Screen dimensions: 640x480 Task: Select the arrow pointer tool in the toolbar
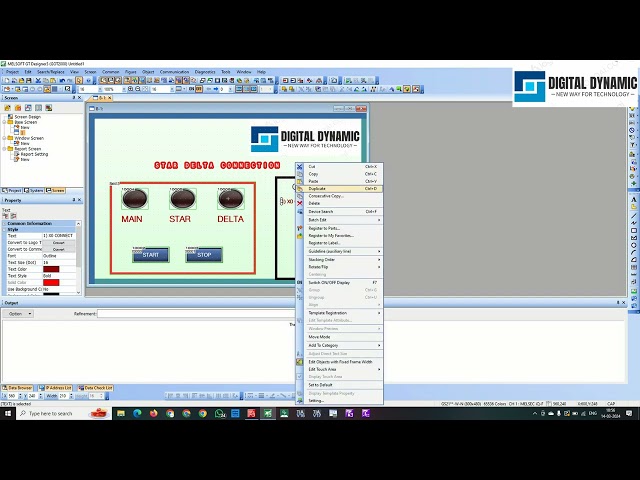pyautogui.click(x=79, y=81)
